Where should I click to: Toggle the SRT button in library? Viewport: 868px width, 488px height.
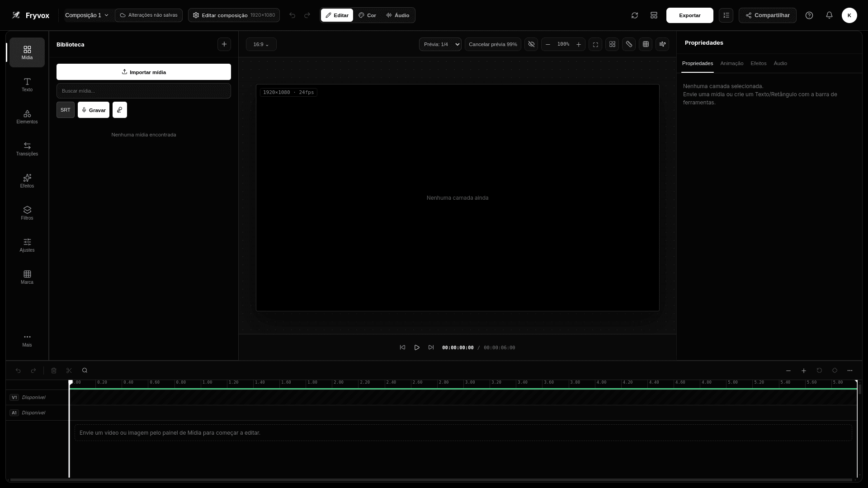(66, 110)
